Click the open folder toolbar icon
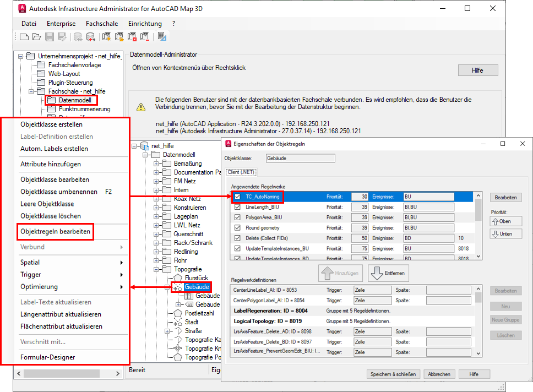 click(x=36, y=37)
